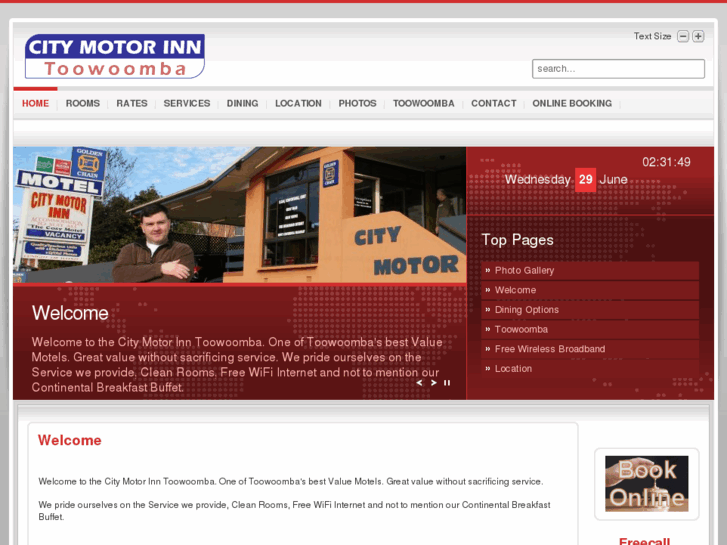View the Photos page from menu
727x545 pixels.
(357, 103)
